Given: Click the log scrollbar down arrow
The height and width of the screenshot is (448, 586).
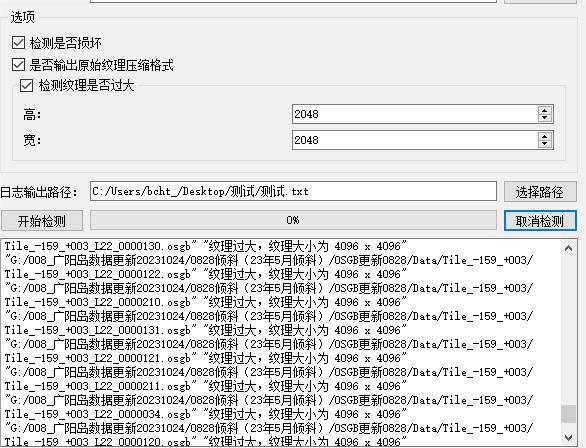Looking at the screenshot, I should pos(568,437).
